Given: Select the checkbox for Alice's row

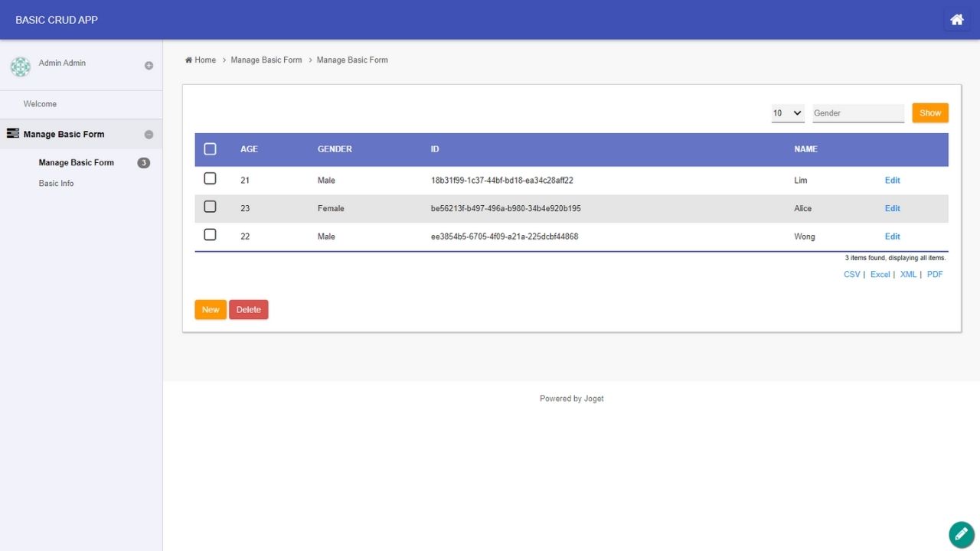Looking at the screenshot, I should [210, 207].
